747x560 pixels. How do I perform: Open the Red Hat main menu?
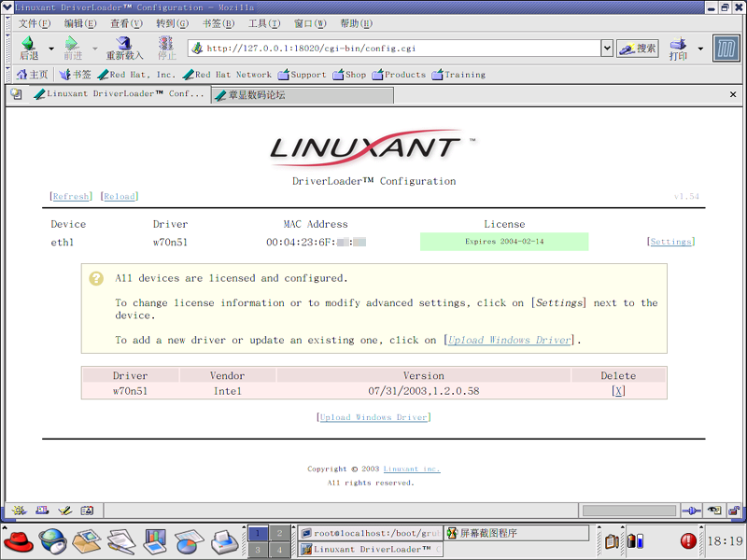point(19,541)
